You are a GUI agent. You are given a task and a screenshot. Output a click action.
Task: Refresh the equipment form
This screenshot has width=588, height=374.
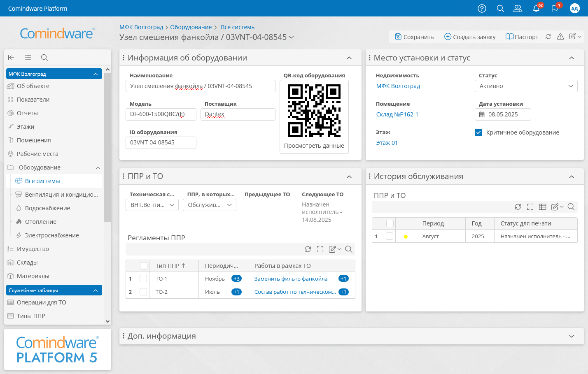tap(548, 37)
